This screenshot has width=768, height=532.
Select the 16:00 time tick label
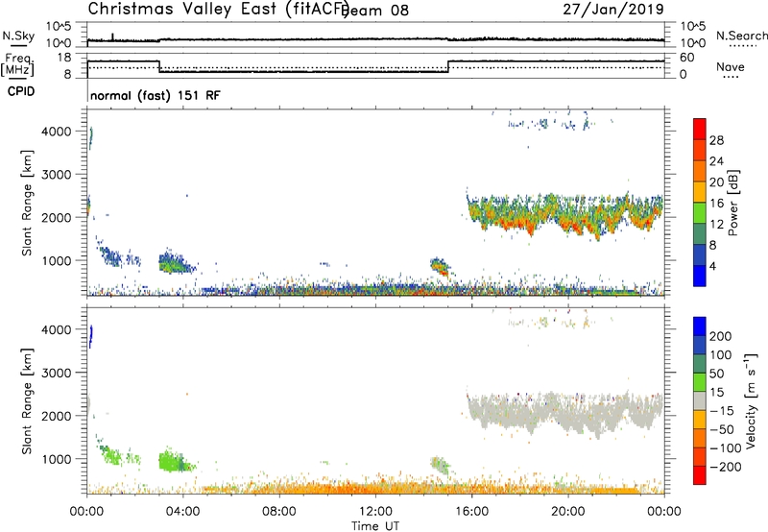pyautogui.click(x=471, y=512)
